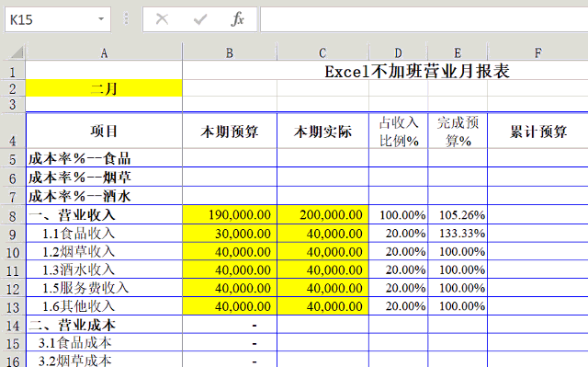This screenshot has height=367, width=588.
Task: Select row 2 header
Action: pyautogui.click(x=13, y=88)
